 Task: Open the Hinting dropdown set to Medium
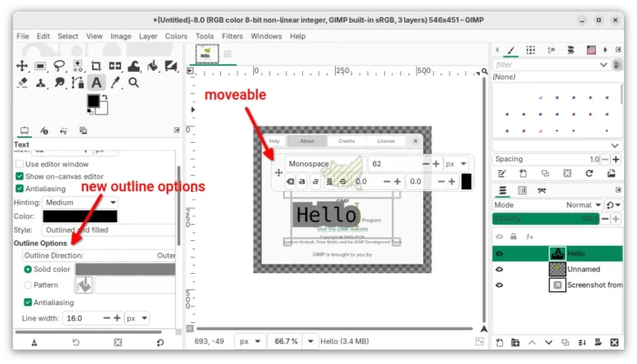pos(80,202)
